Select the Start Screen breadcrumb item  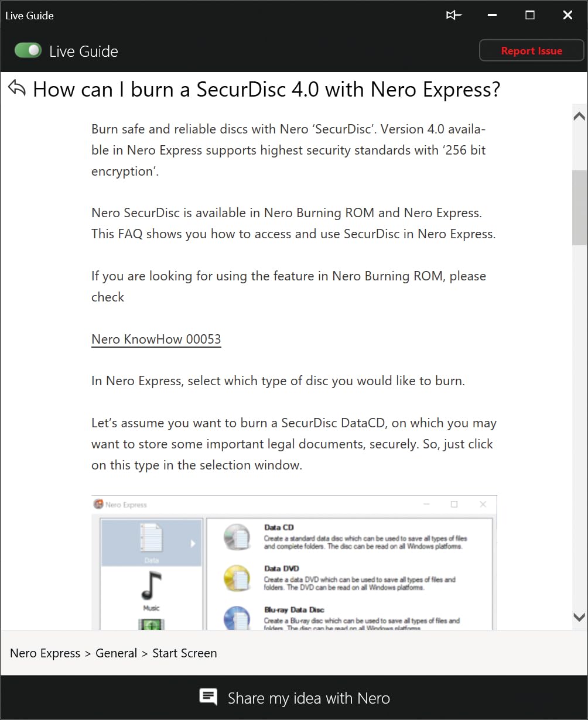pos(184,653)
